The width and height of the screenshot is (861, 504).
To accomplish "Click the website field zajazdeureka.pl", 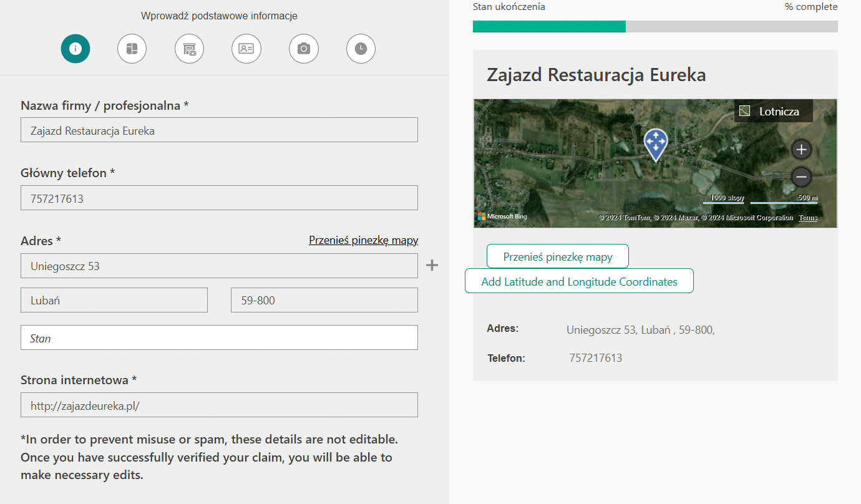I will pyautogui.click(x=219, y=405).
